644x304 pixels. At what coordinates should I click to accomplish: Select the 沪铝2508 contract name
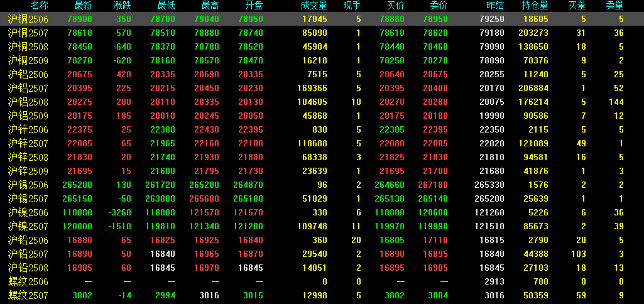pos(28,102)
